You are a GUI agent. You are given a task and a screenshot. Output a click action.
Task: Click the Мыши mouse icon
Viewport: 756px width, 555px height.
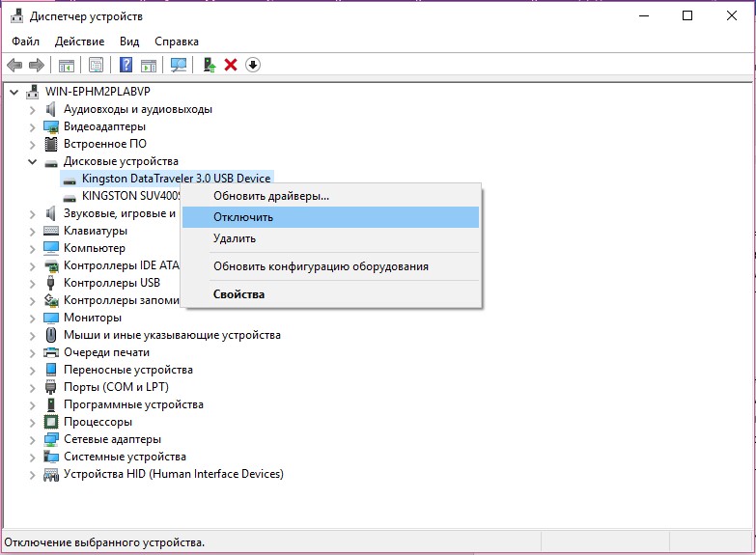tap(50, 335)
